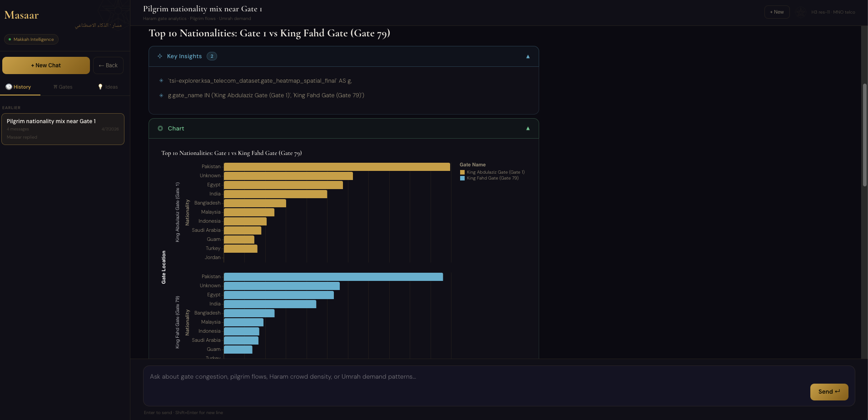Click the Key Insights count badge 2

[x=212, y=56]
